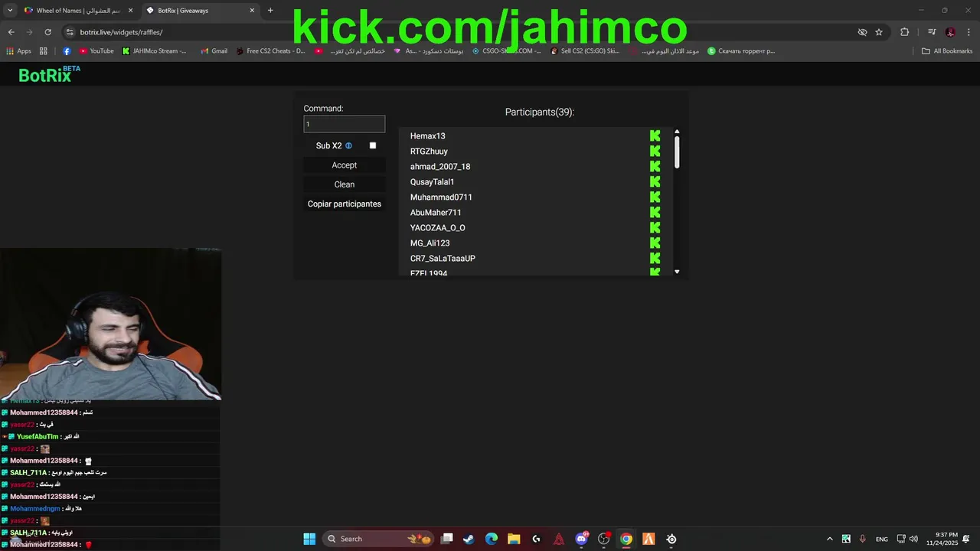View site information icon in address bar
This screenshot has height=551, width=980.
(70, 32)
